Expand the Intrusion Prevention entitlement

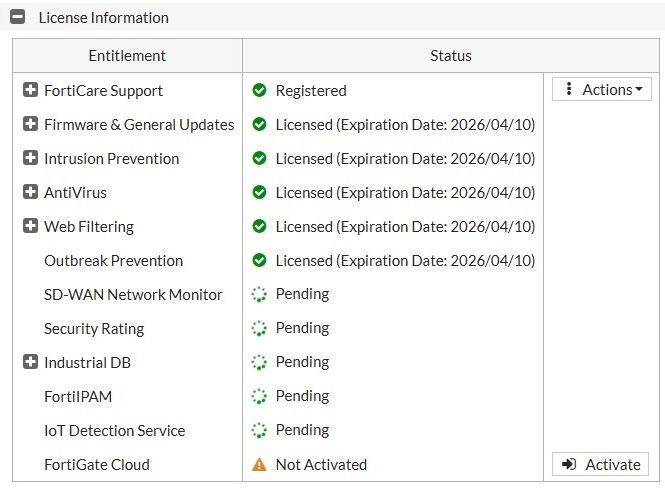30,159
